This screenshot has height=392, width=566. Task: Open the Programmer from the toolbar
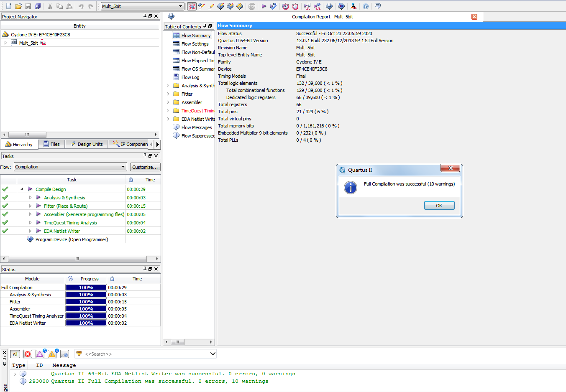pos(341,6)
